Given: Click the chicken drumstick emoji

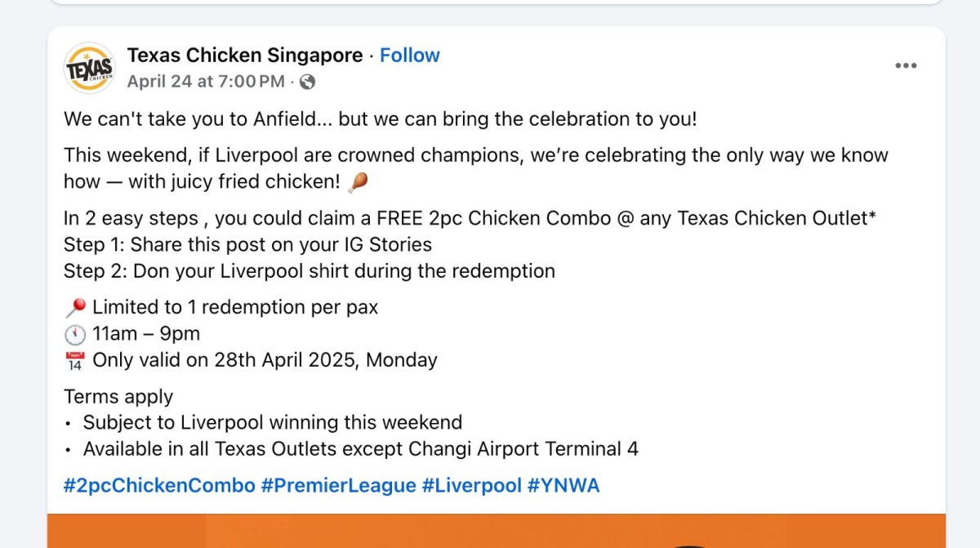Looking at the screenshot, I should (357, 181).
